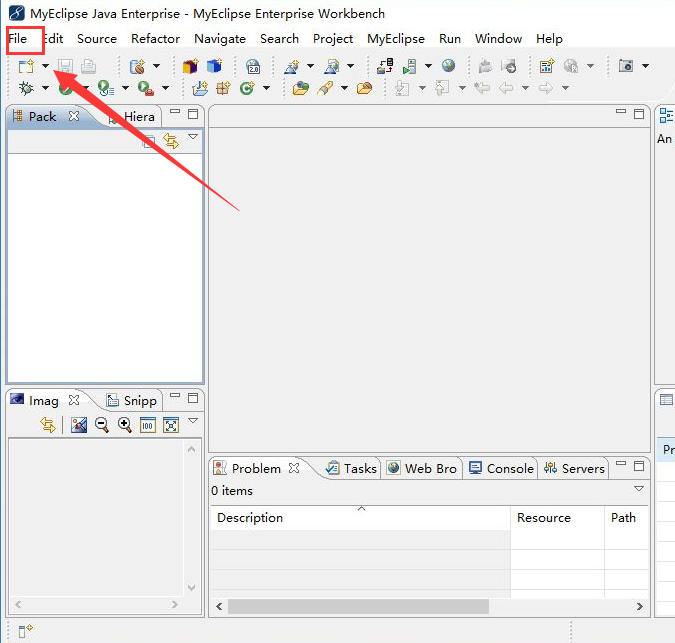Open the External Tools dropdown arrow
Screen dimensions: 675x643
(165, 88)
